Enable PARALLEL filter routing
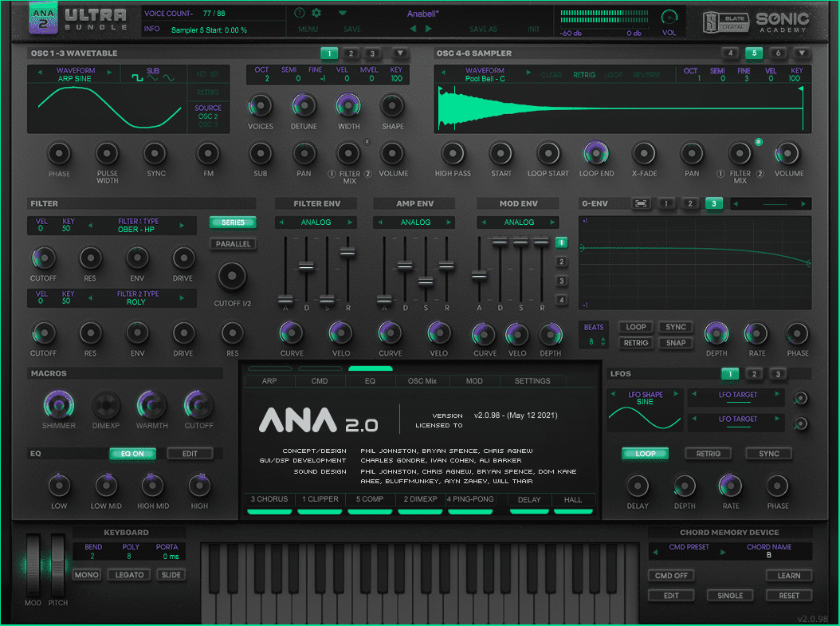The height and width of the screenshot is (626, 840). [x=233, y=244]
